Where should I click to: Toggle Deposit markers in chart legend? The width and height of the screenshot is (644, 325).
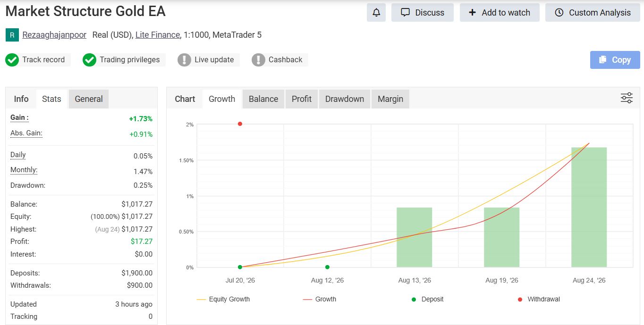click(x=427, y=299)
